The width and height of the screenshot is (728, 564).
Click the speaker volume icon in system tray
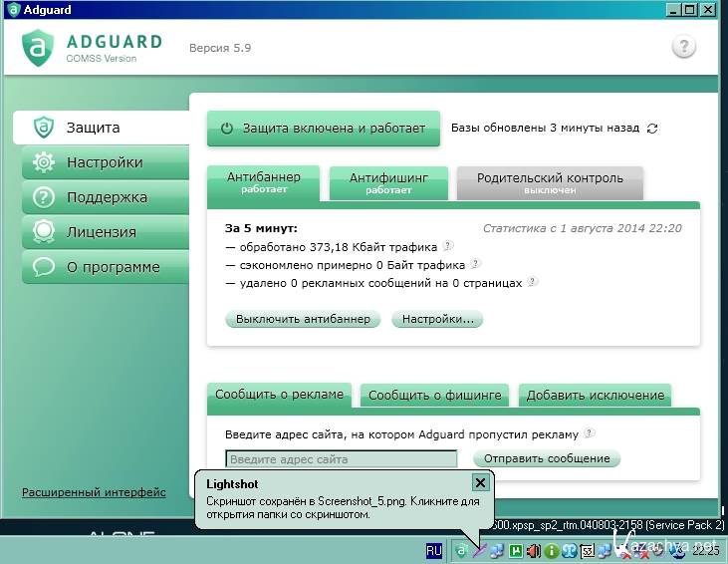tap(534, 550)
